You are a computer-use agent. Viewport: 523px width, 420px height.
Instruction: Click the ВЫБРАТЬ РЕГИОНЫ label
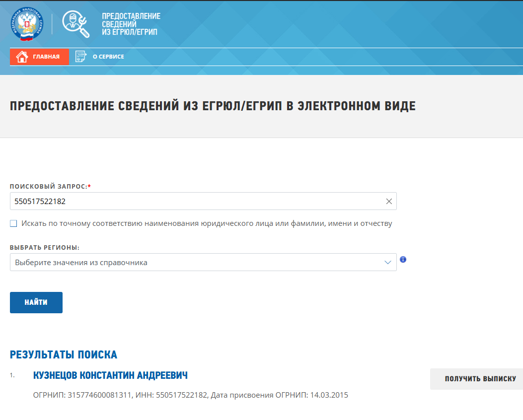pyautogui.click(x=45, y=248)
